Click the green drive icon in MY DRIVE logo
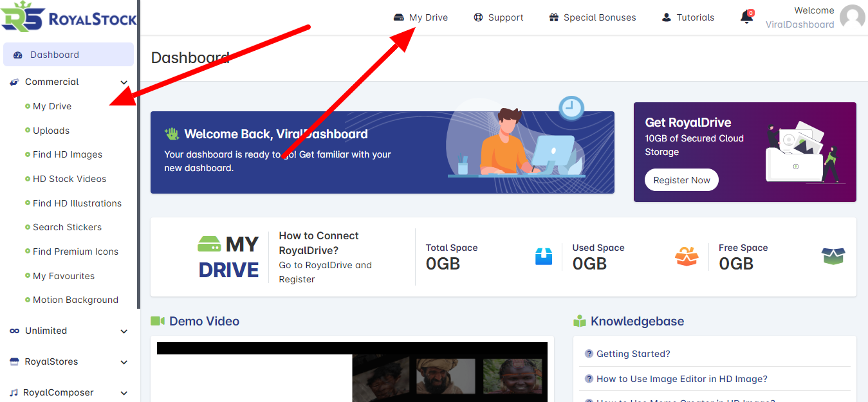Viewport: 868px width, 402px height. [x=209, y=244]
